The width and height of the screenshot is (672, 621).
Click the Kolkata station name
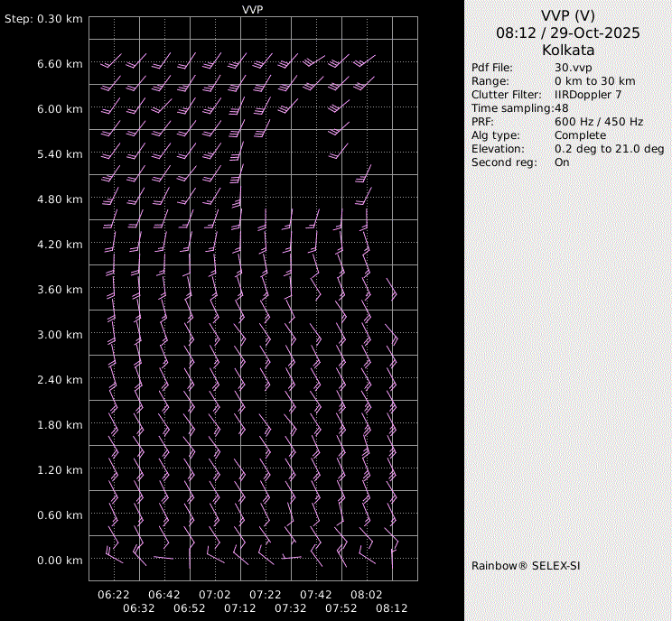point(567,50)
